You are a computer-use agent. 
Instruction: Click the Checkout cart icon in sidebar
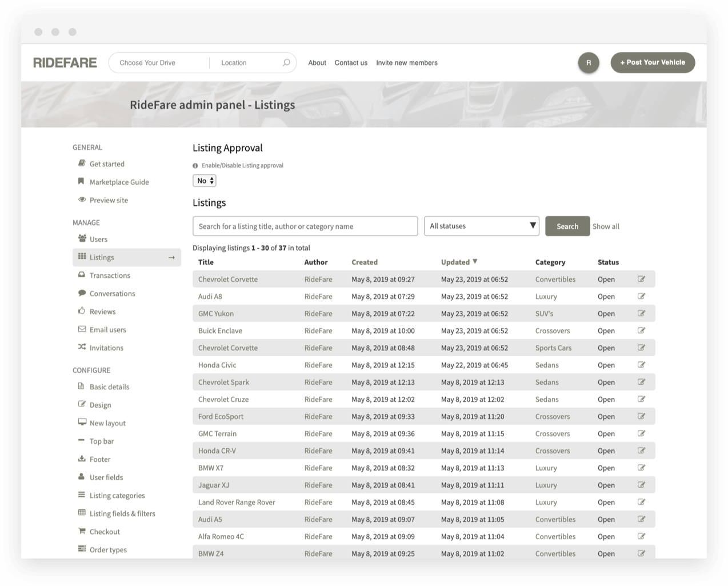[x=82, y=531]
